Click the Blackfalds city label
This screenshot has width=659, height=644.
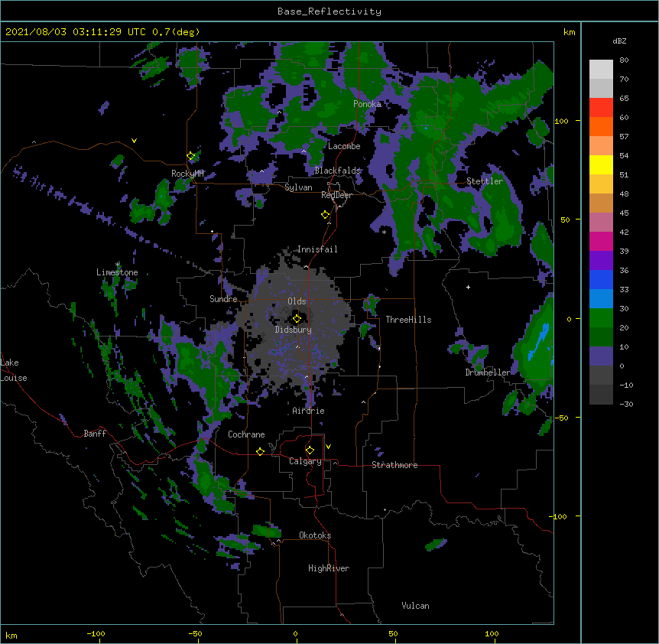(337, 171)
